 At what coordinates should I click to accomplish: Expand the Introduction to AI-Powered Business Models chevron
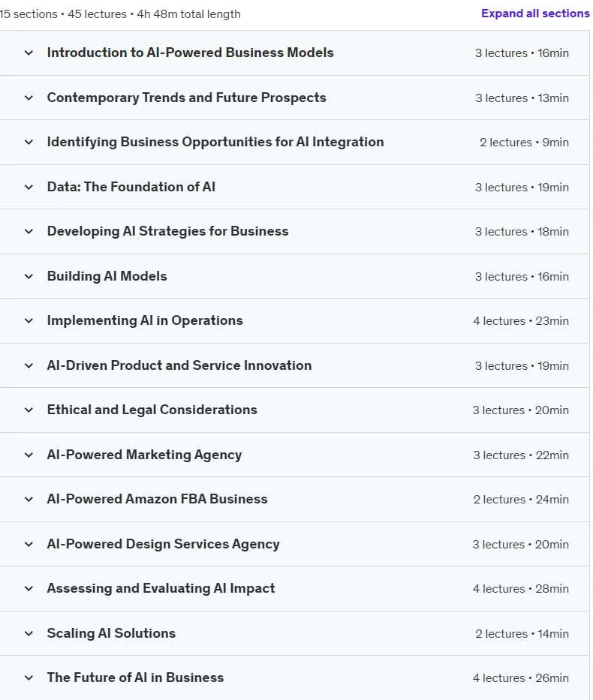[x=29, y=53]
